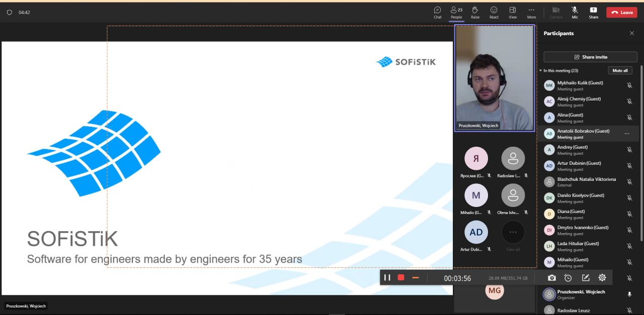Raise your hand in the meeting

(x=475, y=12)
